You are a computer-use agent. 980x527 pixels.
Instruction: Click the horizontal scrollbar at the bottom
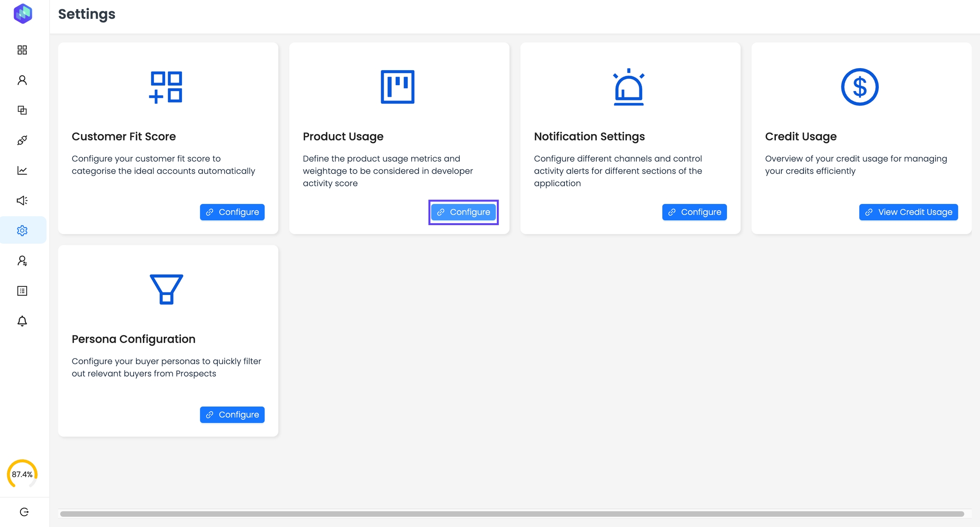point(512,514)
